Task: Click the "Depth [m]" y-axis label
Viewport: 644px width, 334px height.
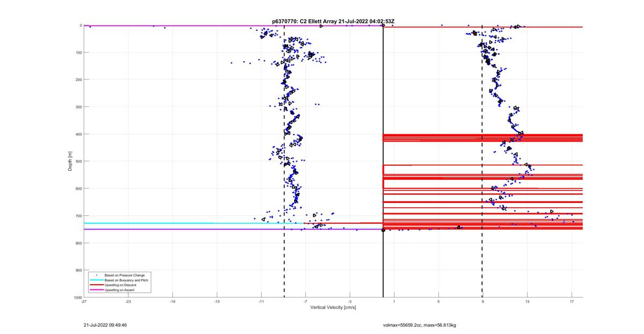Action: tap(70, 161)
